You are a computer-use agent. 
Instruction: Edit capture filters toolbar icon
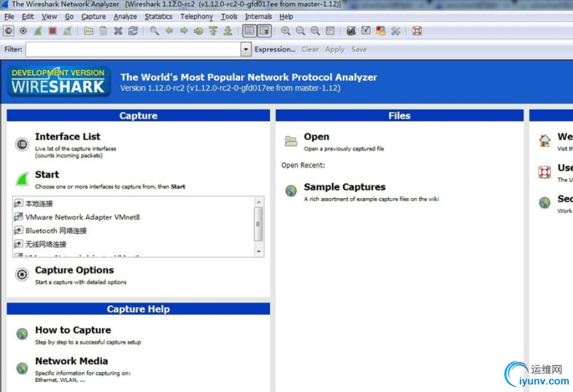(351, 31)
